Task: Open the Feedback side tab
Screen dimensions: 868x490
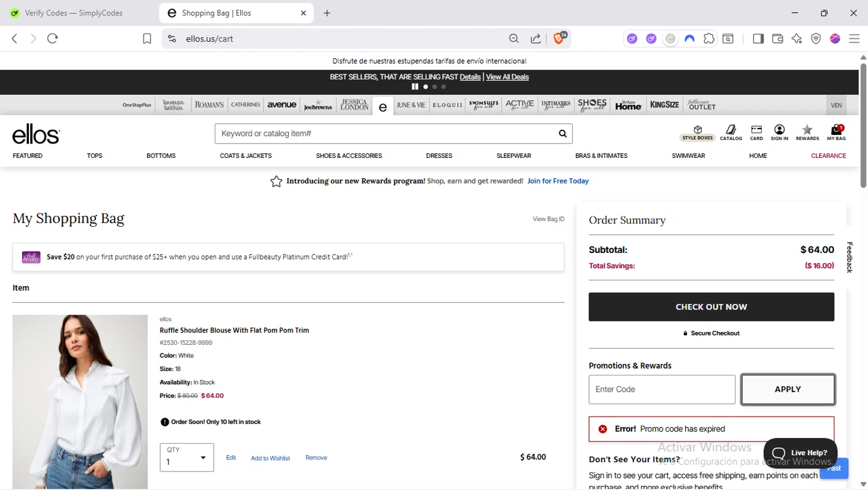Action: [849, 257]
